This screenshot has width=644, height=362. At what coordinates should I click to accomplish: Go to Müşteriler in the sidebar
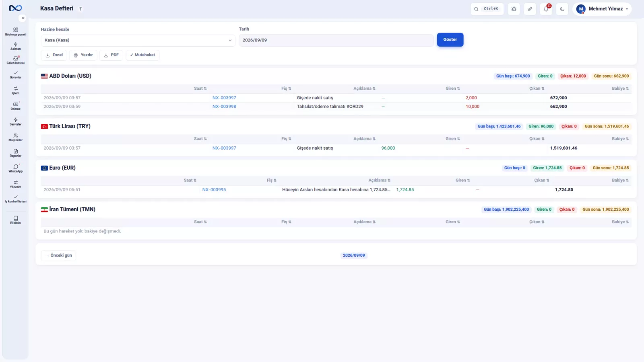15,138
